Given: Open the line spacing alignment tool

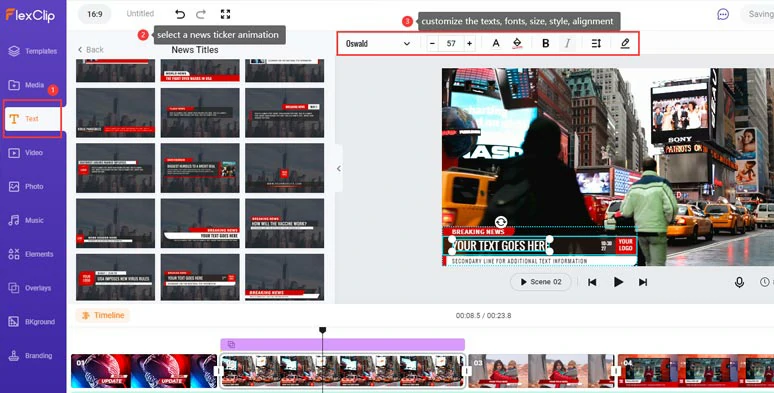Looking at the screenshot, I should 596,43.
